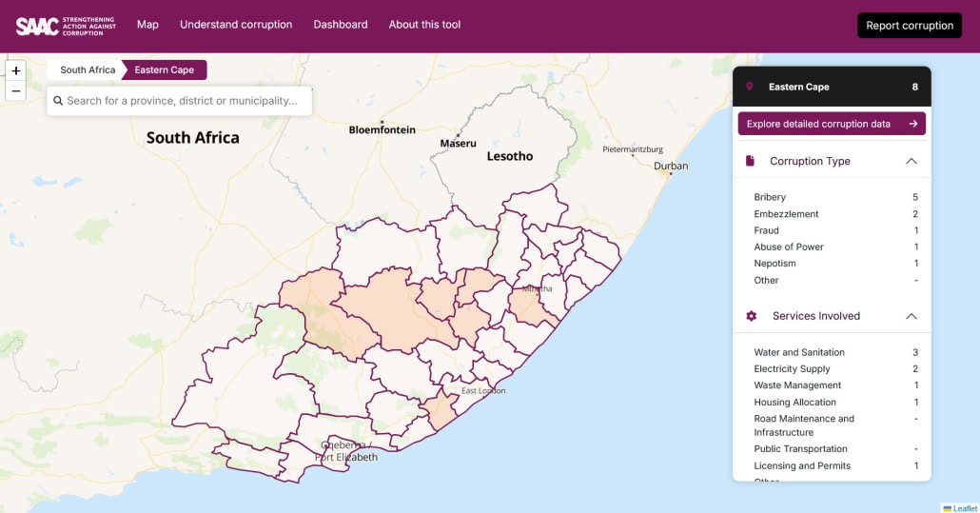Click the search magnifier icon

(x=58, y=101)
